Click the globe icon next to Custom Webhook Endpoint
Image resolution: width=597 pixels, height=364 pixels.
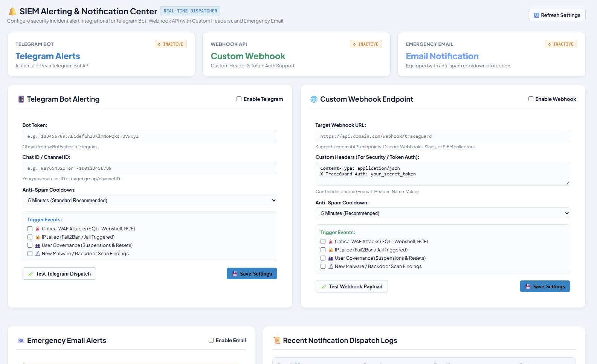click(314, 99)
